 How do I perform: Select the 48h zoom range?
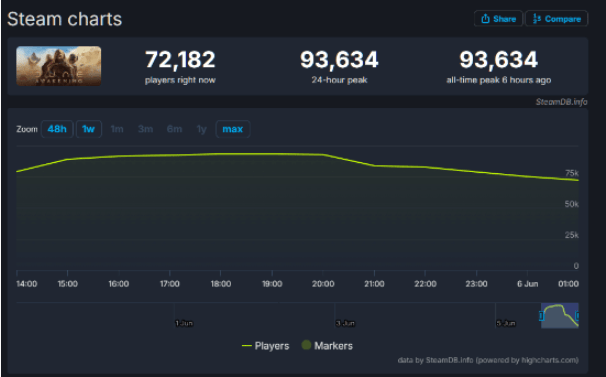pyautogui.click(x=57, y=129)
